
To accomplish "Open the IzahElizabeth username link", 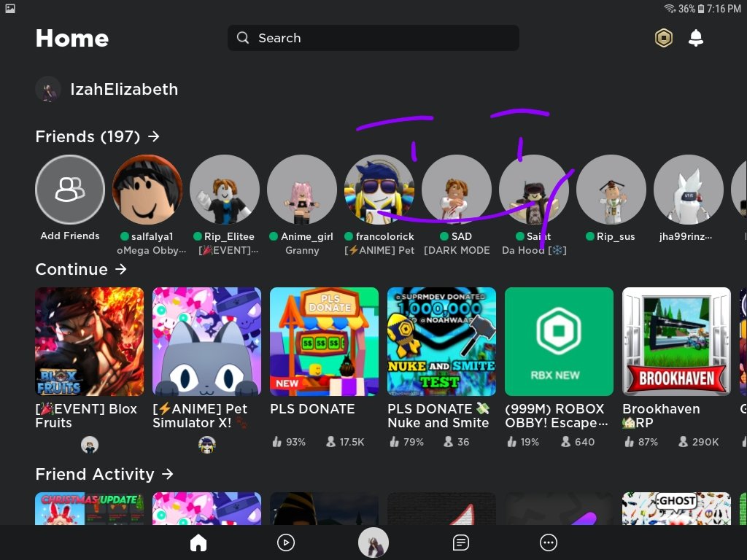I will click(124, 89).
